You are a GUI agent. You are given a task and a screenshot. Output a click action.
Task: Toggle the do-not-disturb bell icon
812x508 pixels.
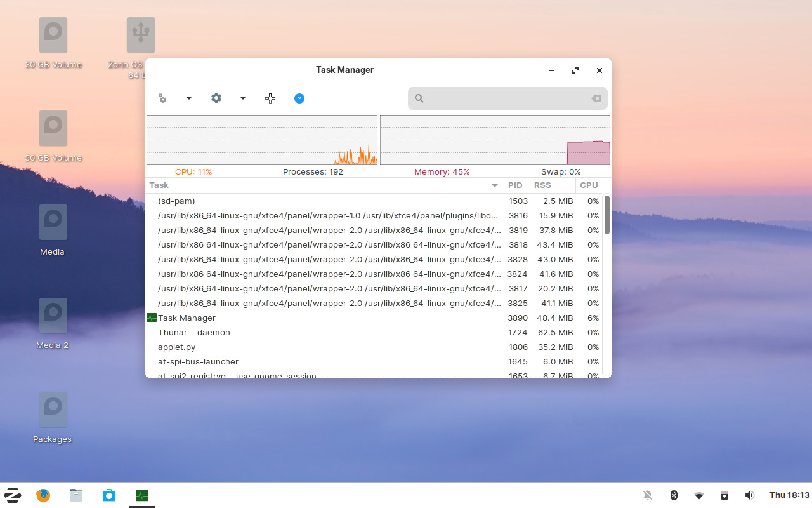click(648, 495)
